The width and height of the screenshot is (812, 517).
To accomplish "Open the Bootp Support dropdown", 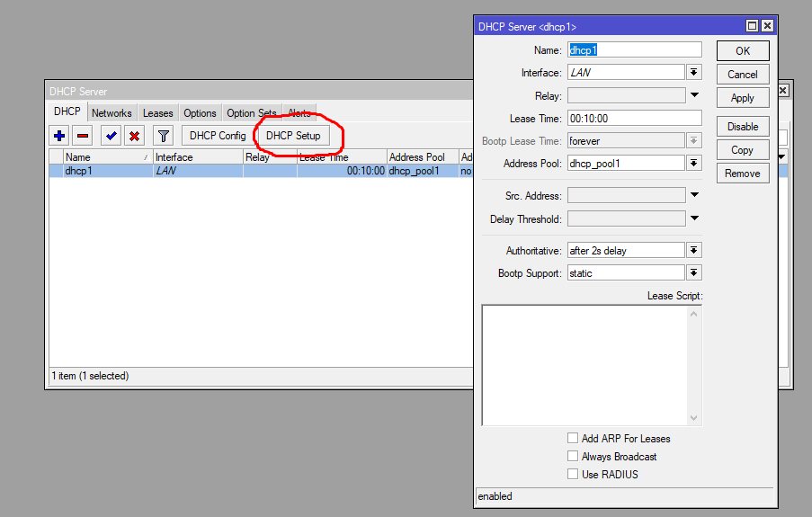I will [694, 272].
